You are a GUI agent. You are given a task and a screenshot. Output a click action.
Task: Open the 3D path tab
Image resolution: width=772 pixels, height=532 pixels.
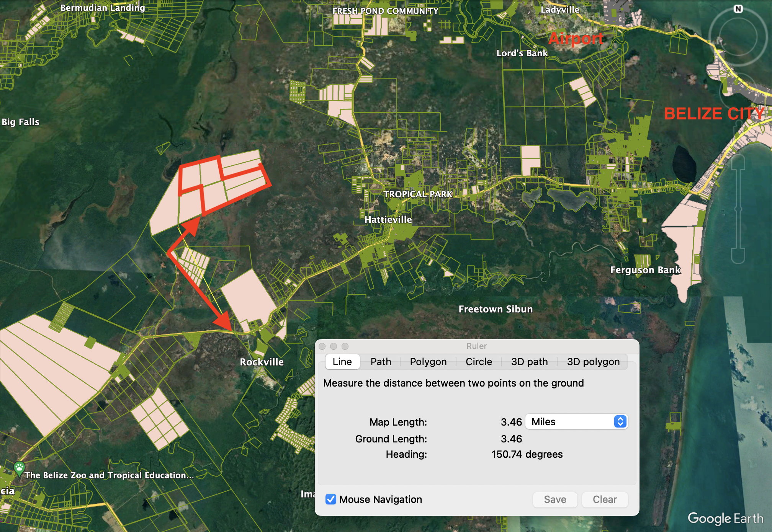click(x=529, y=362)
